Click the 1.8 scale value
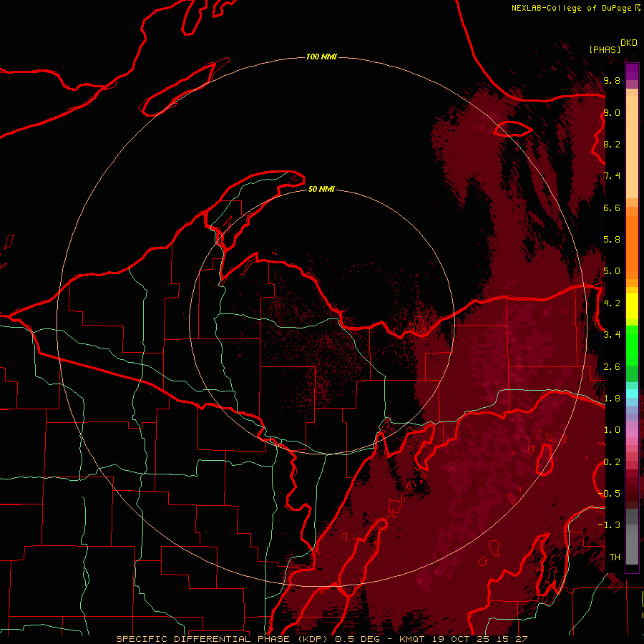The height and width of the screenshot is (644, 644). (x=612, y=399)
